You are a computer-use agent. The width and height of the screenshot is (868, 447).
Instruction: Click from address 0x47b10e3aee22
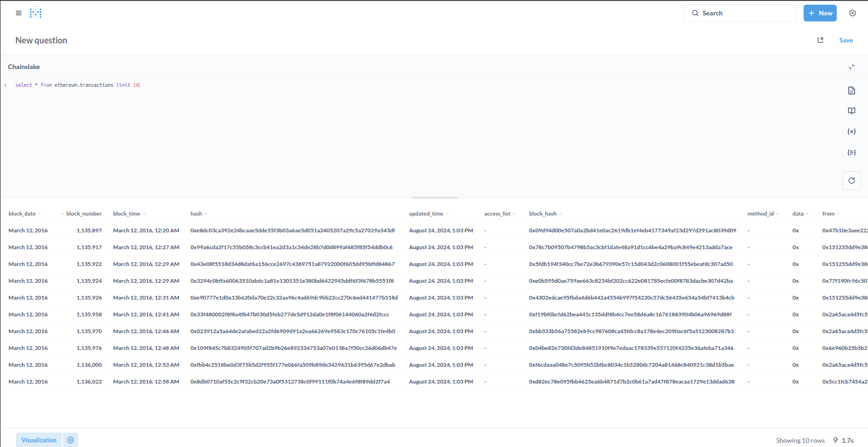(845, 230)
